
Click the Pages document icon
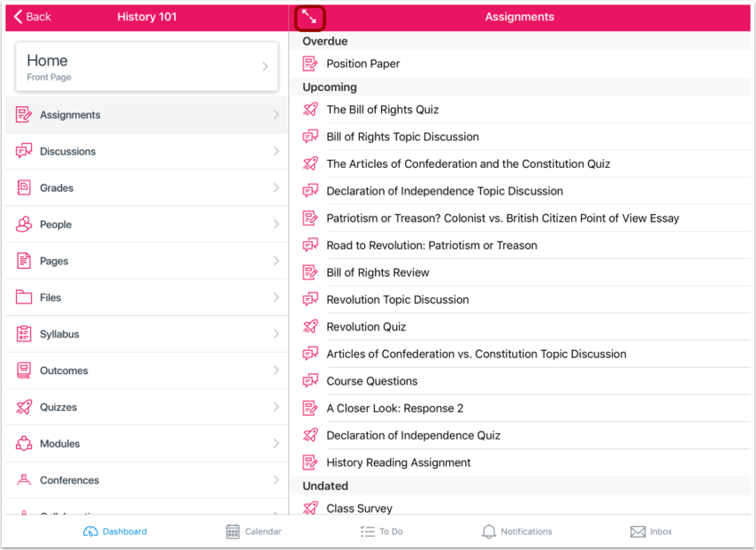pos(24,261)
